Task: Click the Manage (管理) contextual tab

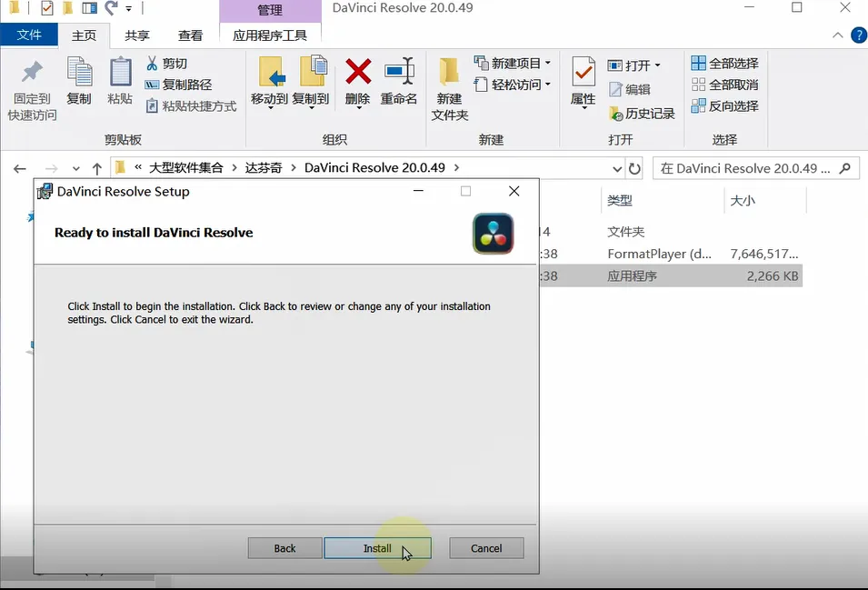Action: (270, 10)
